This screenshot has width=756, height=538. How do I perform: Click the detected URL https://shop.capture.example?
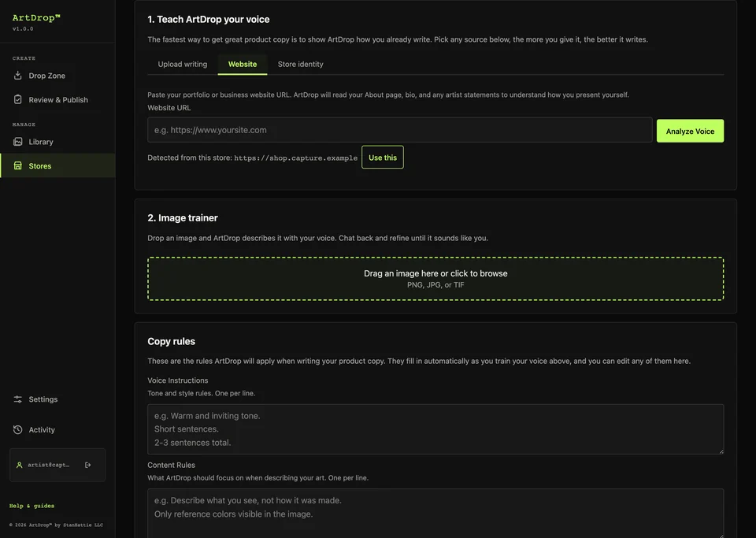point(295,158)
